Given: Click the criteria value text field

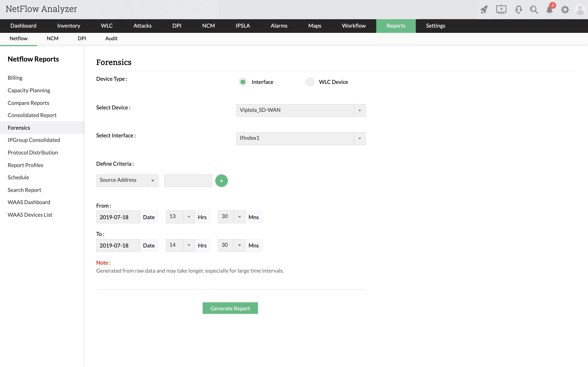Looking at the screenshot, I should [188, 180].
